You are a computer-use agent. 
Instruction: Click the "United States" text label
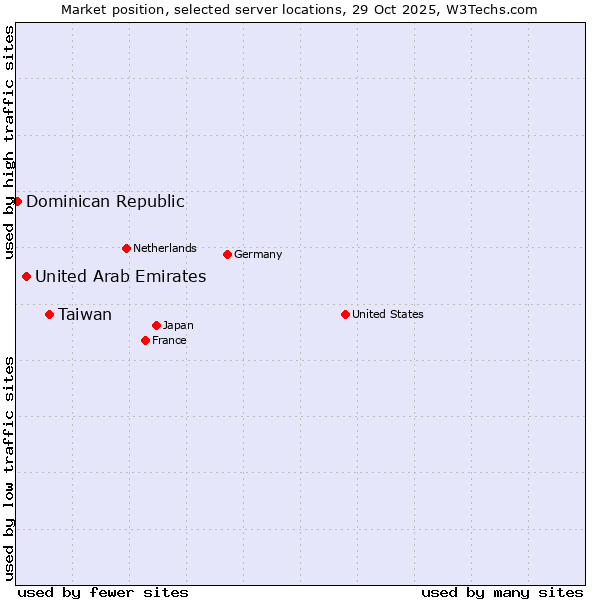coord(388,314)
